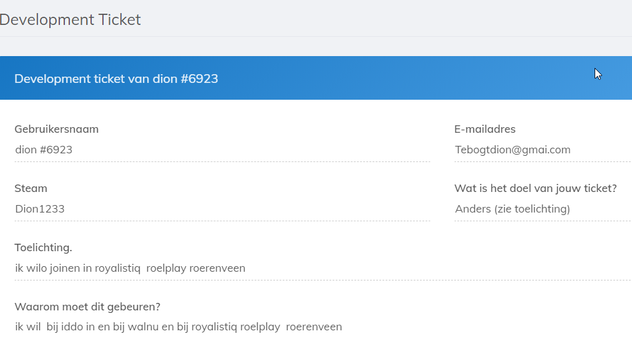Select the E-mailadres field with Tebogtdion@gmai.com
The image size is (632, 364).
[x=542, y=150]
